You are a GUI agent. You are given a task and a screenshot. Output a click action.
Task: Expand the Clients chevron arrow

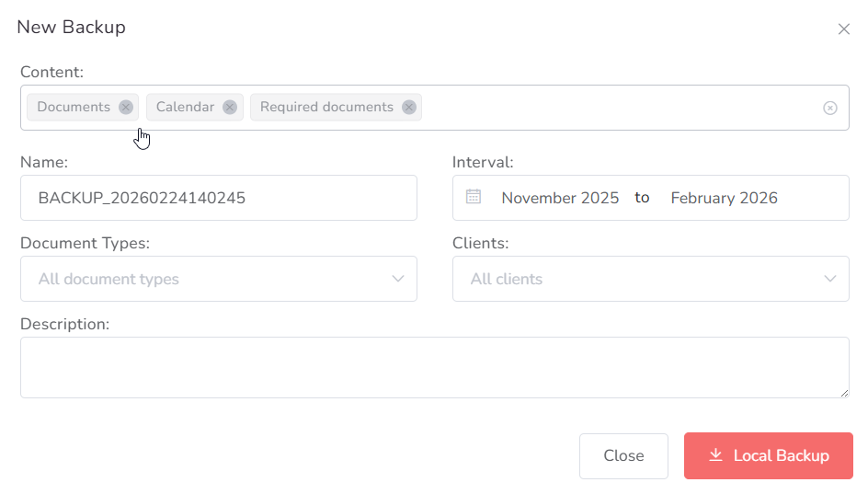point(830,279)
